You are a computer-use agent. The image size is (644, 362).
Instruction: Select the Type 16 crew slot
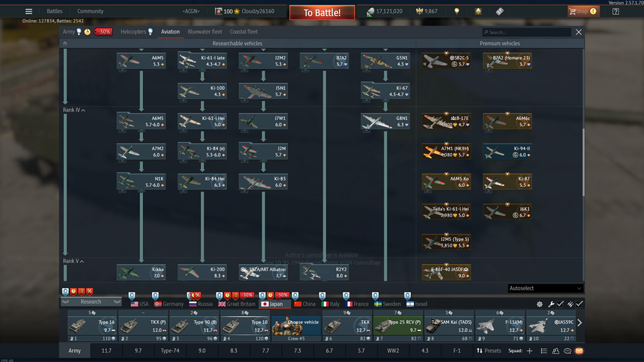click(x=91, y=326)
